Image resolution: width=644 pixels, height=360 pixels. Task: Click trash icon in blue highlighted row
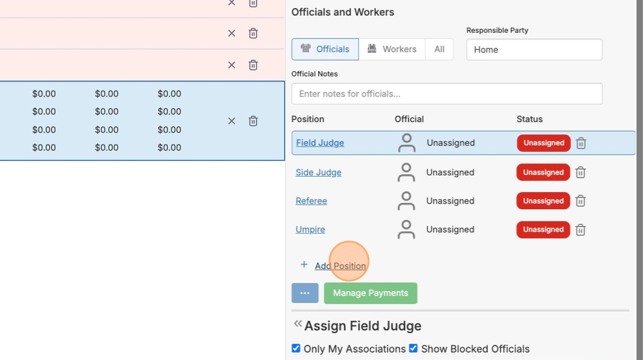(253, 121)
